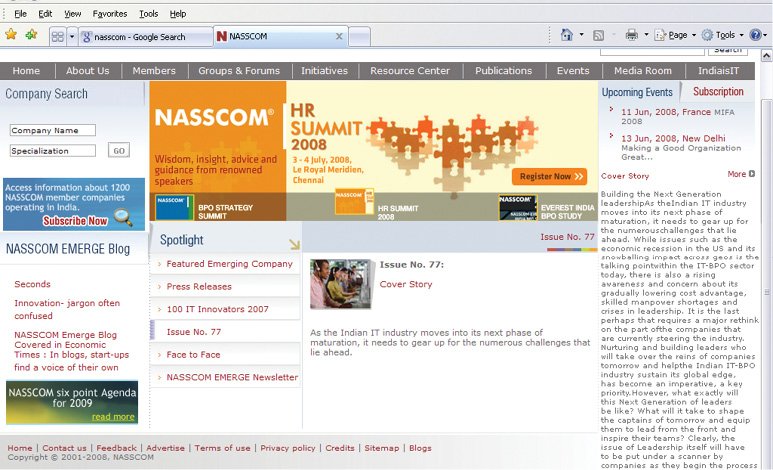Open Featured Emerging Company in Spotlight
The image size is (773, 470).
(230, 264)
